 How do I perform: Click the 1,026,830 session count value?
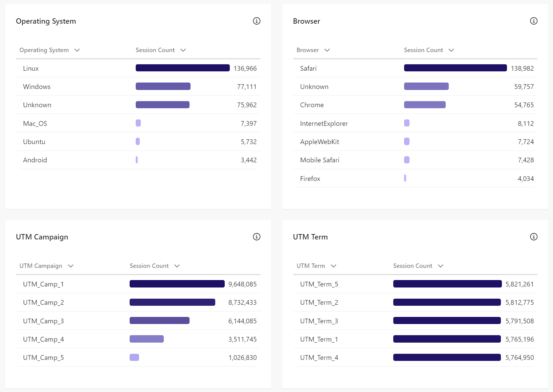point(242,358)
